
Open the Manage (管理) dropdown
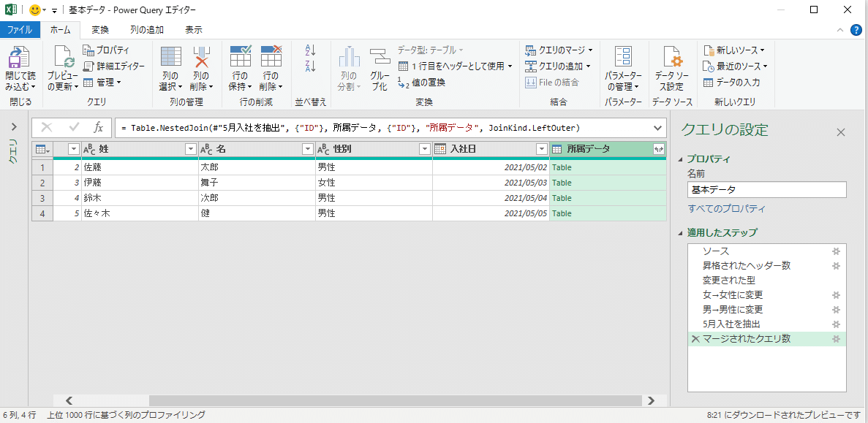click(x=102, y=83)
